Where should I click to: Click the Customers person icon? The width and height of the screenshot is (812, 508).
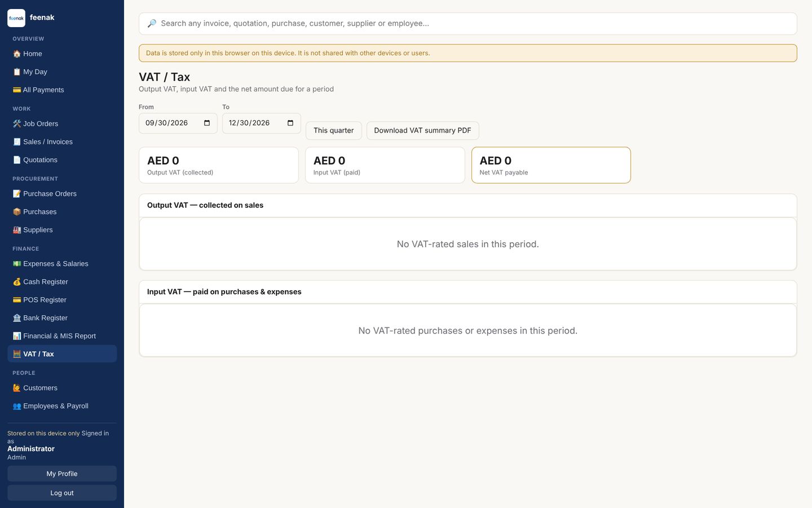tap(17, 388)
